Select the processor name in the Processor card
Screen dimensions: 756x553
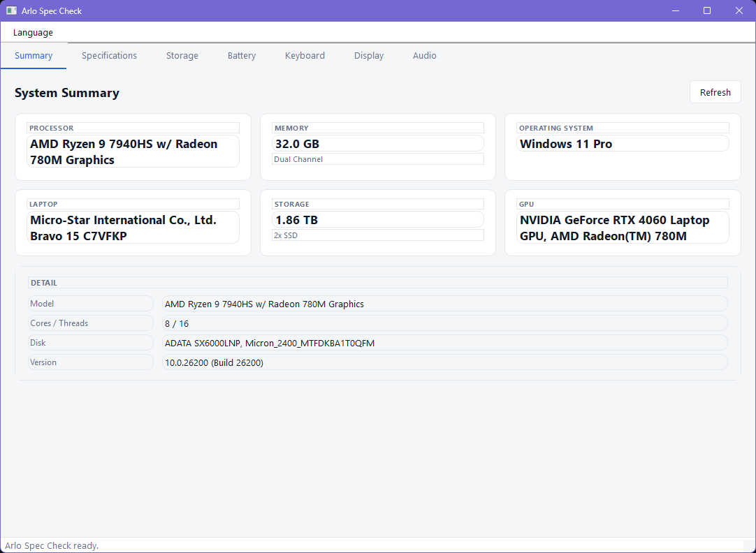click(133, 152)
